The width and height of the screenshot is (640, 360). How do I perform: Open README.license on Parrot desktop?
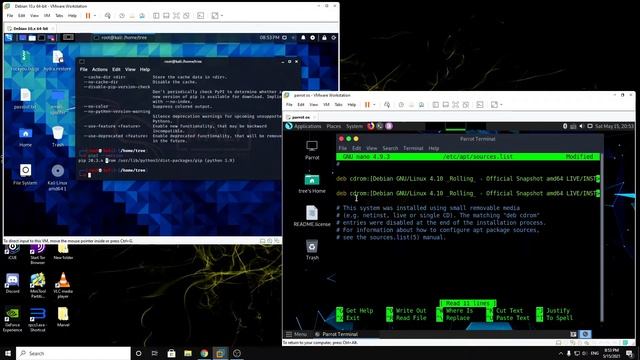coord(312,216)
